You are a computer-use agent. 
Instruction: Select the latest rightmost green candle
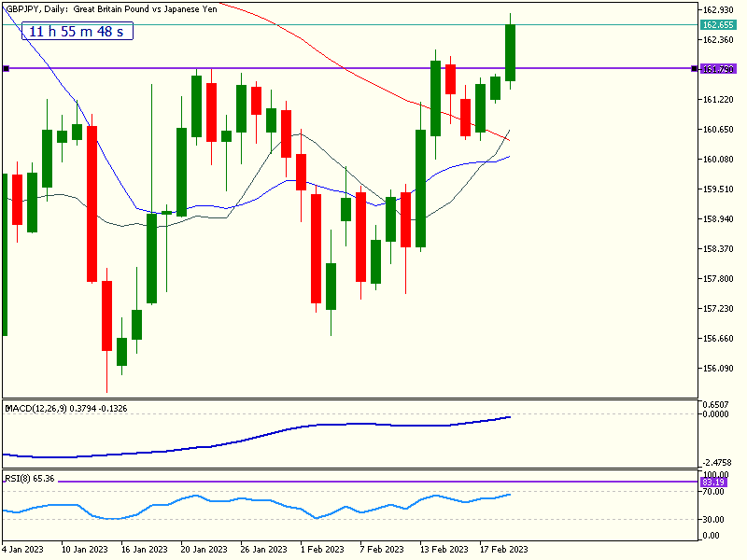pos(511,54)
